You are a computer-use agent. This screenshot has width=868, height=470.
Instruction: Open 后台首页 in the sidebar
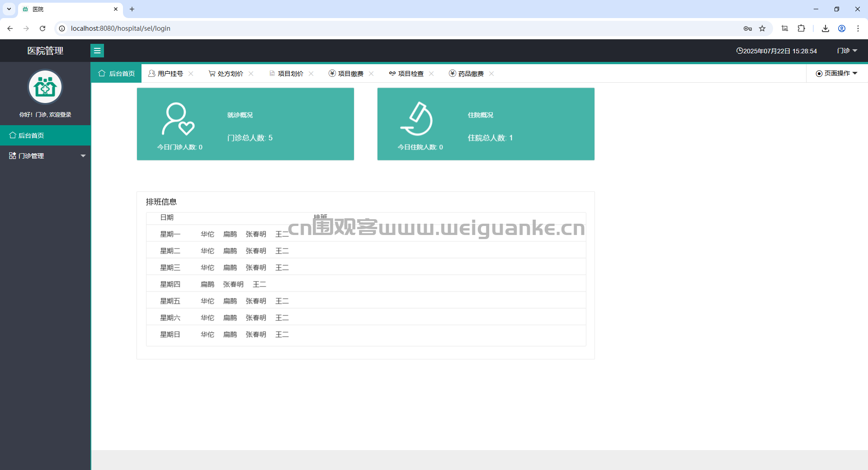(x=45, y=135)
